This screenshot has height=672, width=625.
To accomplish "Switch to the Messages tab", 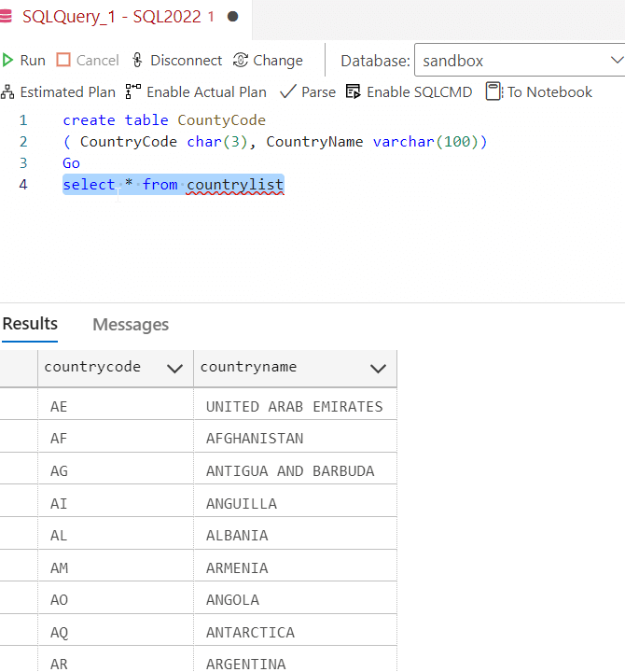I will pyautogui.click(x=131, y=325).
